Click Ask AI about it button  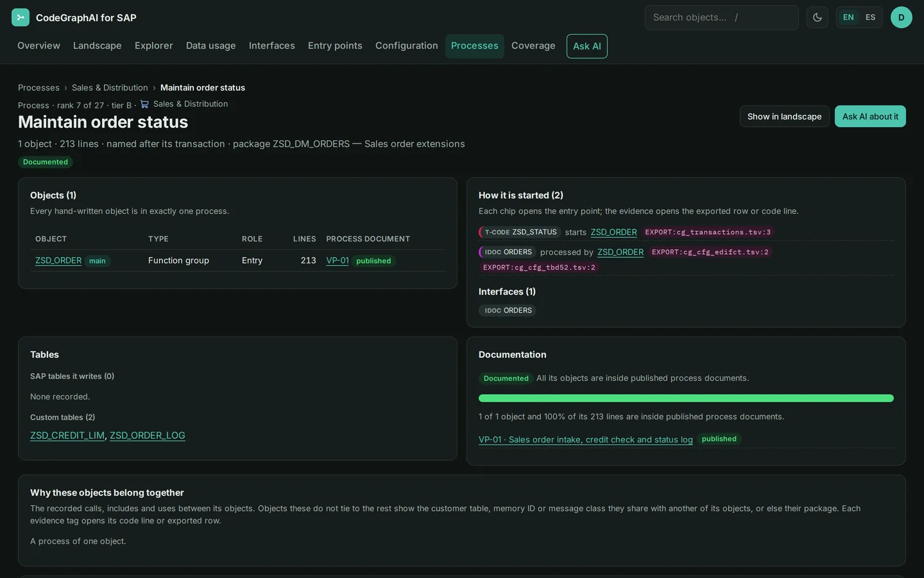coord(870,116)
